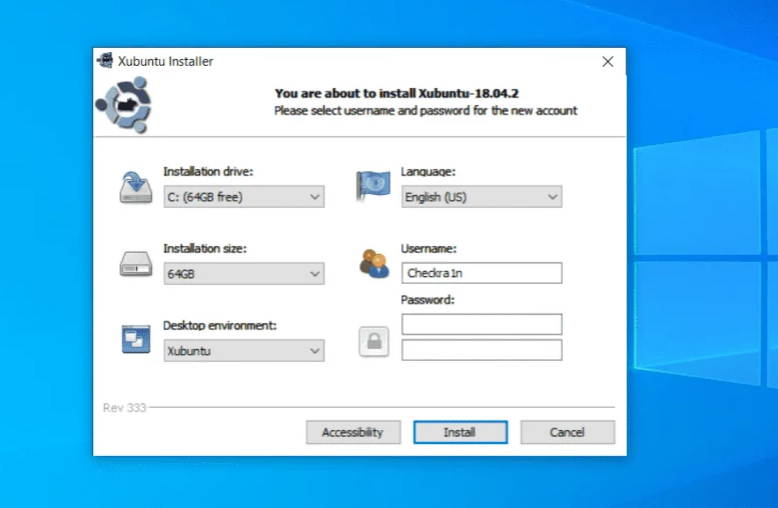Click the confirm password input field

[x=482, y=350]
